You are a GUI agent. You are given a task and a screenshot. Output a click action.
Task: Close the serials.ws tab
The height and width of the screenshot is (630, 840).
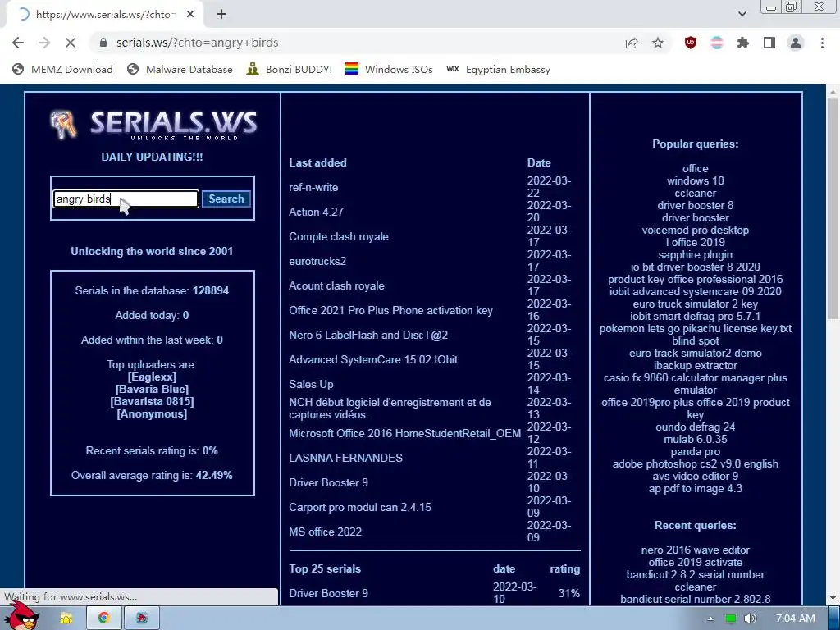tap(190, 15)
